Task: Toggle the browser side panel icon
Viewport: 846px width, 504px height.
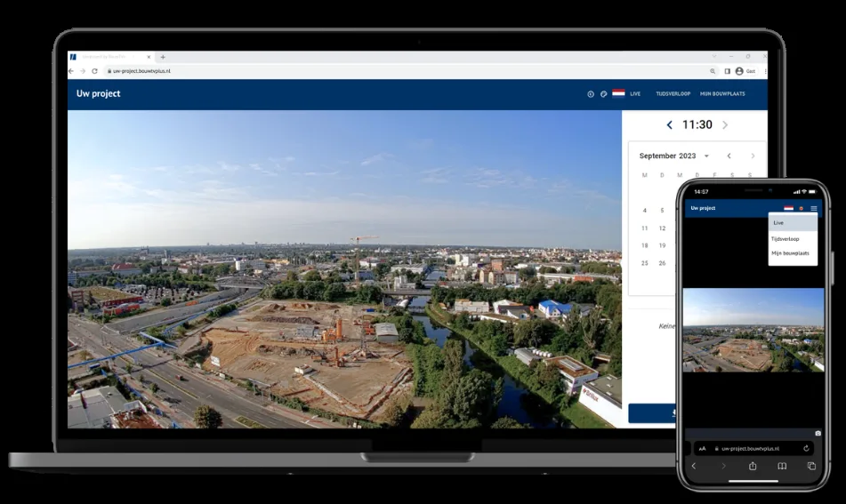Action: pos(728,71)
